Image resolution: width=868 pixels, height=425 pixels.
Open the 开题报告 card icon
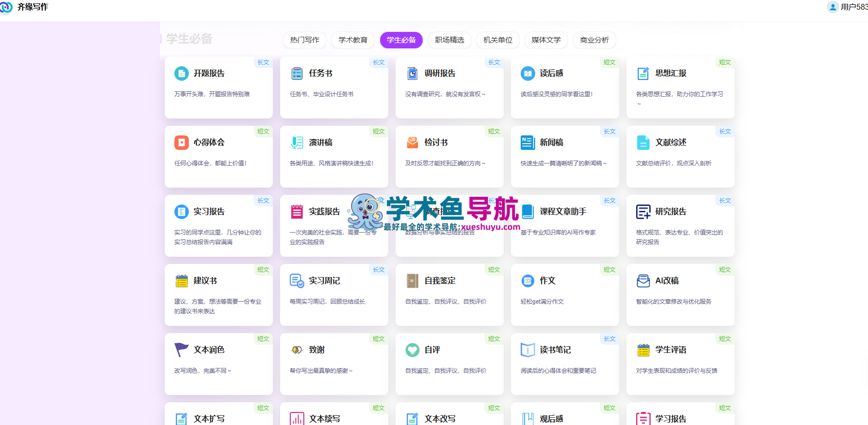(182, 73)
